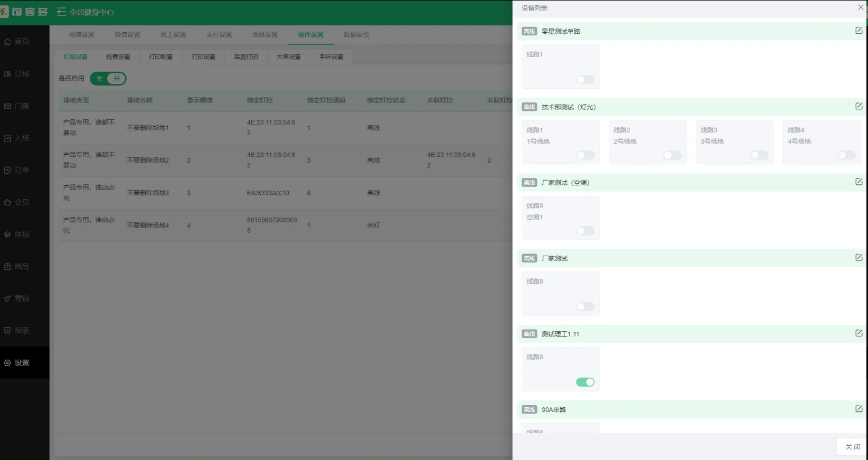
Task: Click the 30A单路 device title
Action: pos(554,410)
